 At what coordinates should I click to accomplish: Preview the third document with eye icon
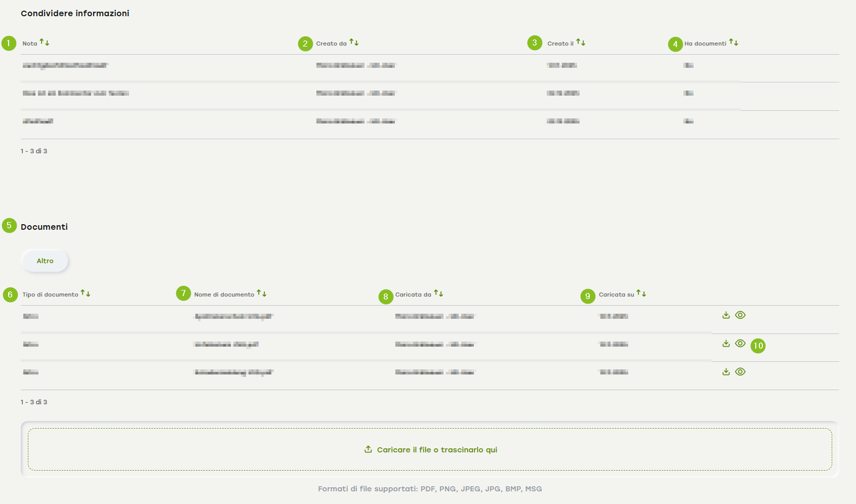740,372
